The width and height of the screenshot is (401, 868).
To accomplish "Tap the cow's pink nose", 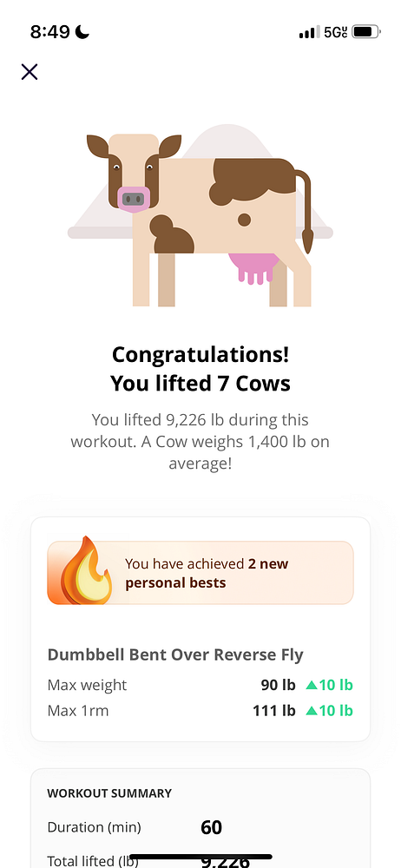I will click(x=134, y=200).
